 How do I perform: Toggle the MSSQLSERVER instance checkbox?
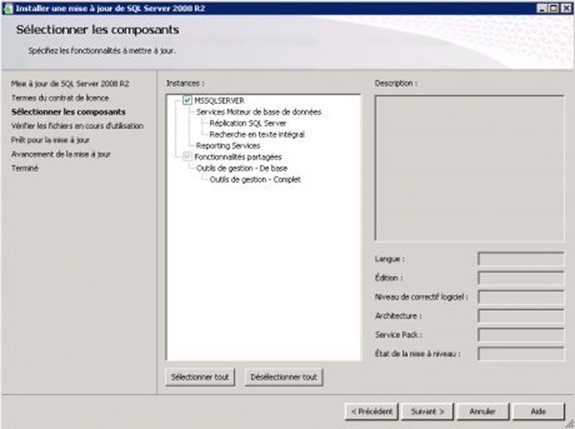(x=187, y=100)
